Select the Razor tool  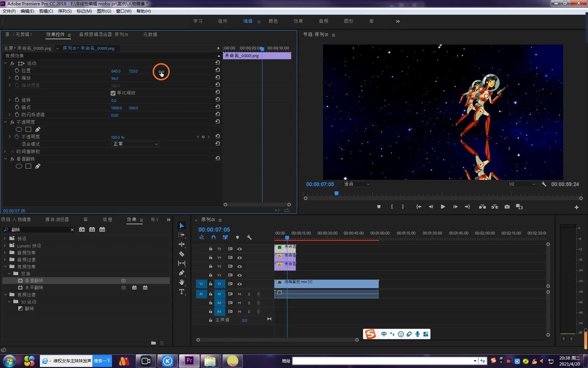(x=182, y=254)
